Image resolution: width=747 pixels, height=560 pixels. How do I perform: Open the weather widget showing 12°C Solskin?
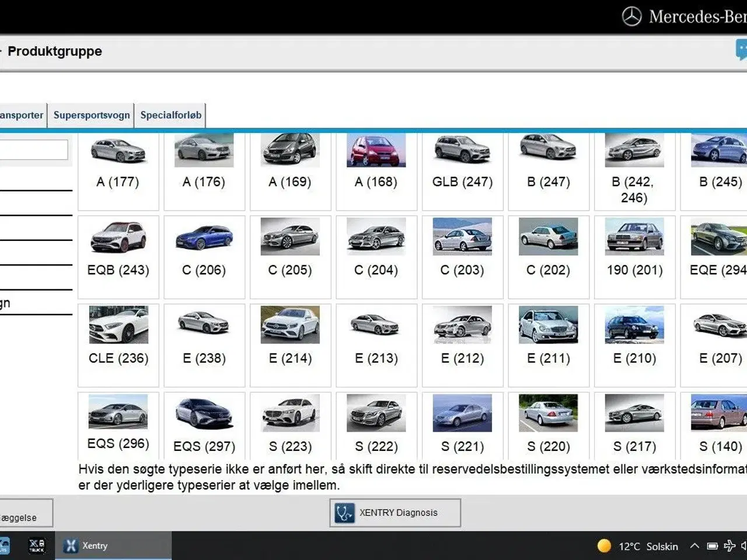[637, 546]
